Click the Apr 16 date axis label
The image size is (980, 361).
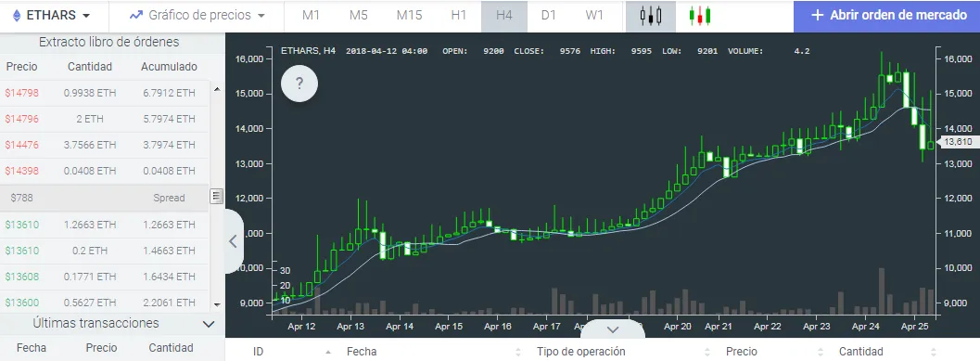point(497,326)
